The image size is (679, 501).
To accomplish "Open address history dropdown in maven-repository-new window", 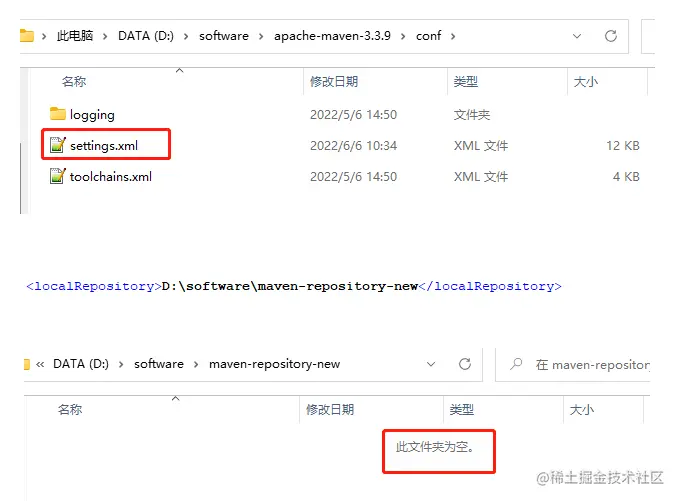I will (x=431, y=364).
